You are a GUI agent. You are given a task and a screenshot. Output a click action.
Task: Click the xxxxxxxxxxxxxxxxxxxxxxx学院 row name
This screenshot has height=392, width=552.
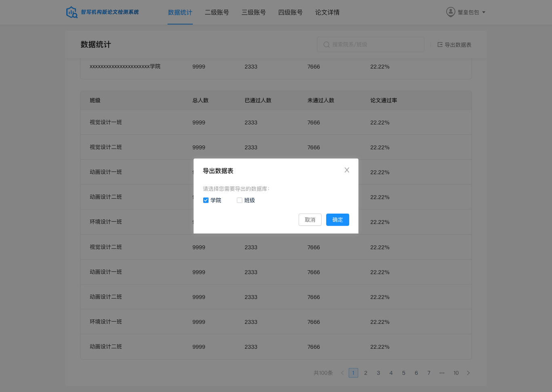(x=125, y=67)
